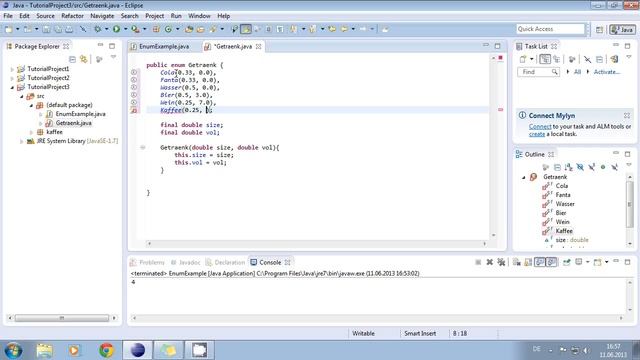Viewport: 640px width, 360px height.
Task: Expand the kaffee package node
Action: pyautogui.click(x=31, y=132)
